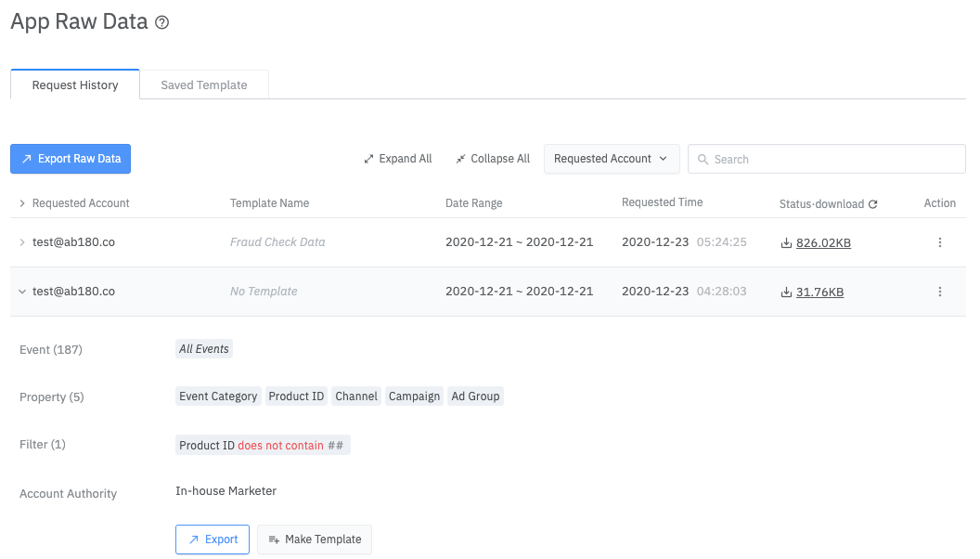
Task: Click the Product ID does not contain filter
Action: 263,445
